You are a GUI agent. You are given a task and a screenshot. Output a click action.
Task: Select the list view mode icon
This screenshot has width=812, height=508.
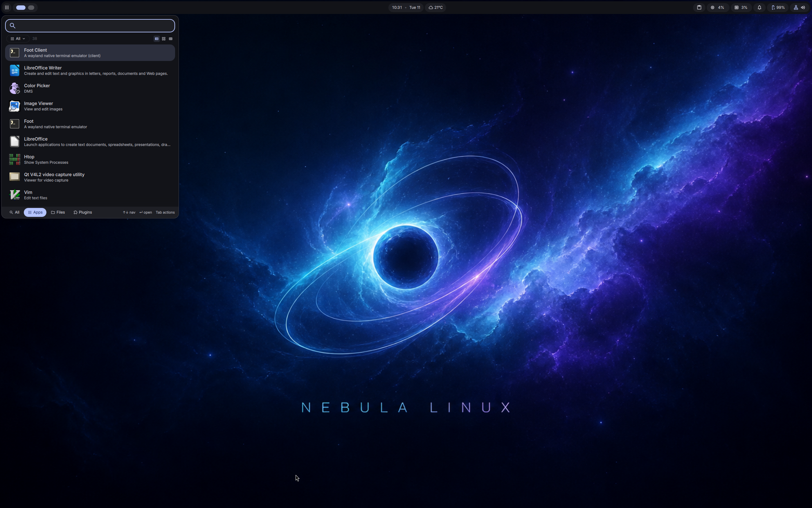[156, 39]
